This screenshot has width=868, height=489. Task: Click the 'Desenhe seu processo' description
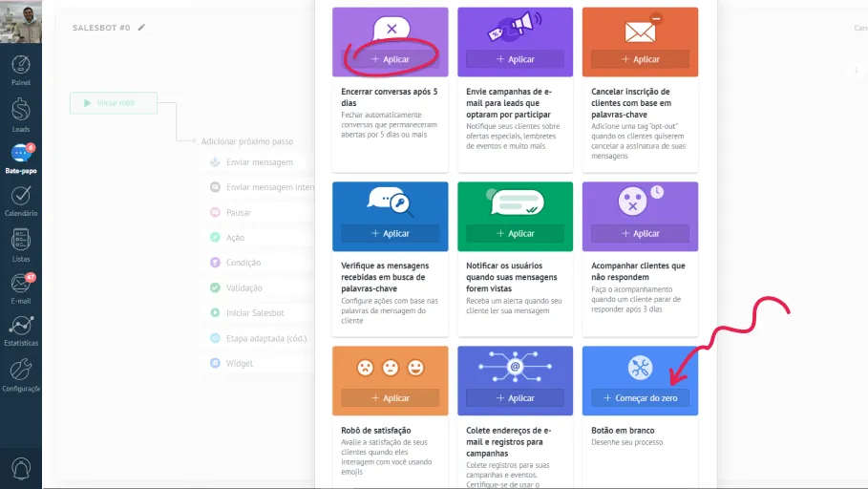click(626, 442)
